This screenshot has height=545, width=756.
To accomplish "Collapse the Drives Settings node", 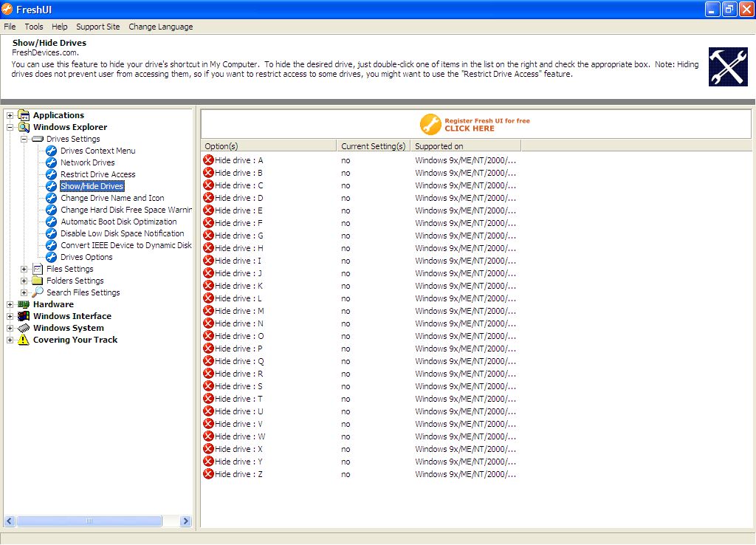I will [x=24, y=140].
